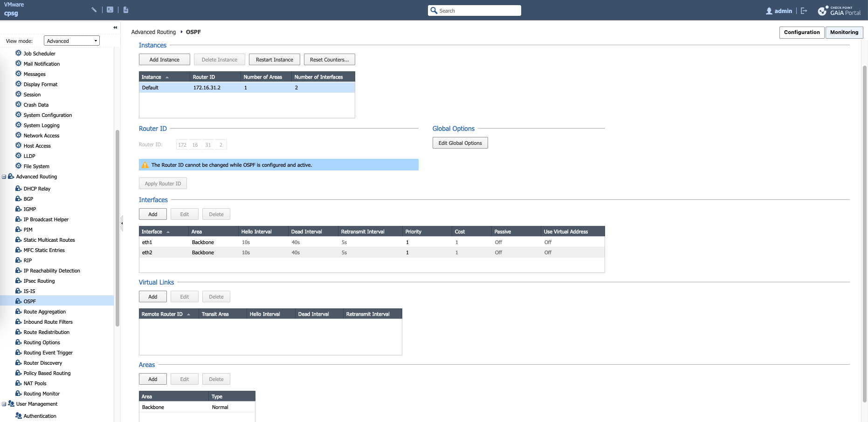Click the magnifier icon in the search box

pos(434,11)
